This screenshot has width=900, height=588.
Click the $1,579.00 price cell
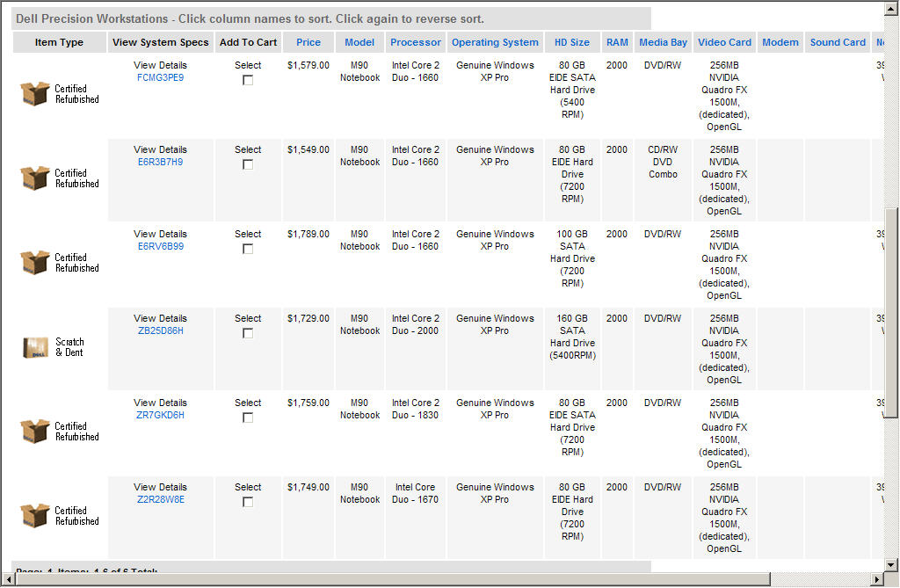[x=308, y=65]
